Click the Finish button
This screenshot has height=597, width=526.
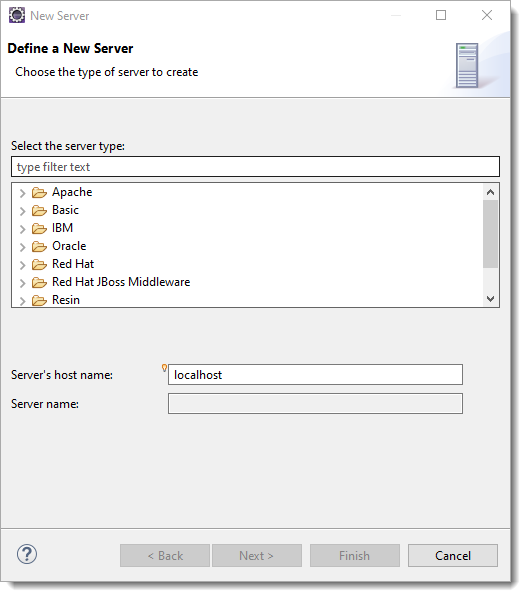(354, 555)
